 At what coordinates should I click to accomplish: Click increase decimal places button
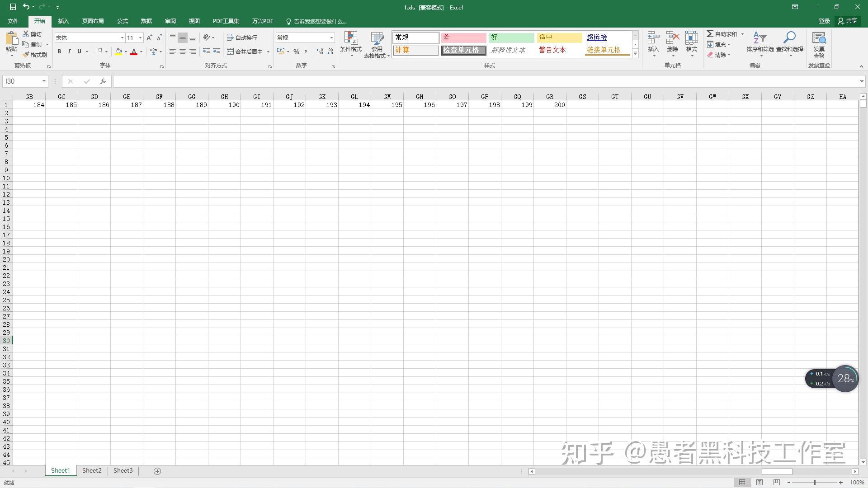[x=319, y=52]
